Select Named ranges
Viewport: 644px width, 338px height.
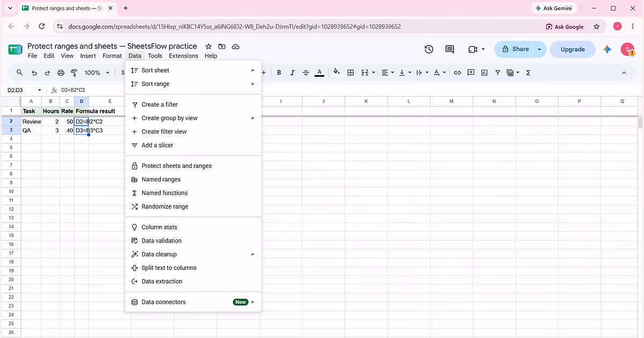click(x=193, y=179)
